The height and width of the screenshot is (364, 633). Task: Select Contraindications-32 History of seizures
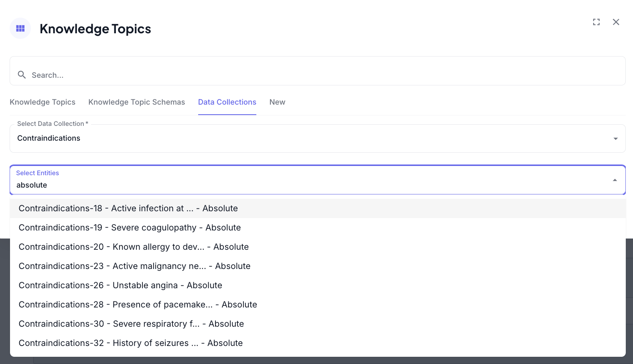click(x=130, y=343)
